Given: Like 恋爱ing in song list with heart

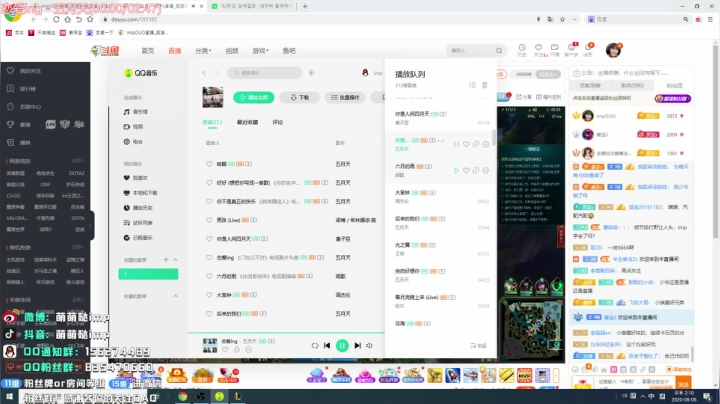Looking at the screenshot, I should click(209, 258).
